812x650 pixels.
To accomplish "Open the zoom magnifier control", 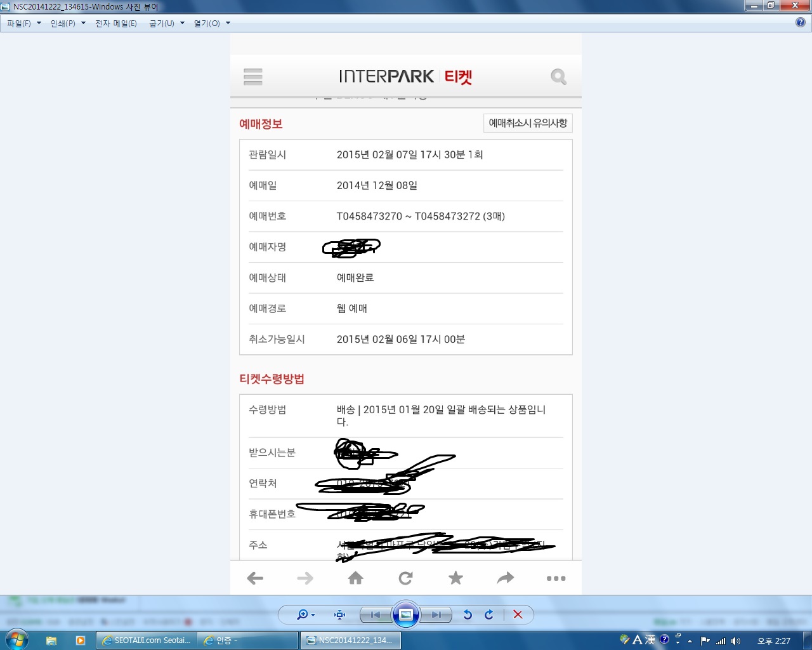I will point(305,614).
